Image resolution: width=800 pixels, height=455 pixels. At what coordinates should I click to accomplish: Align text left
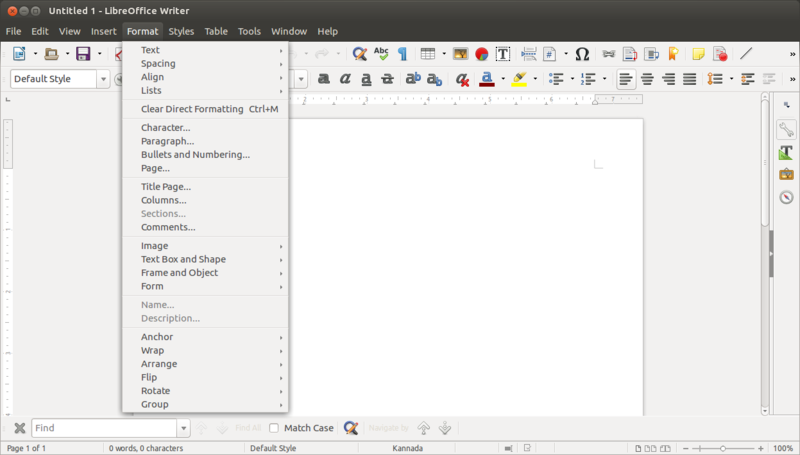click(626, 79)
